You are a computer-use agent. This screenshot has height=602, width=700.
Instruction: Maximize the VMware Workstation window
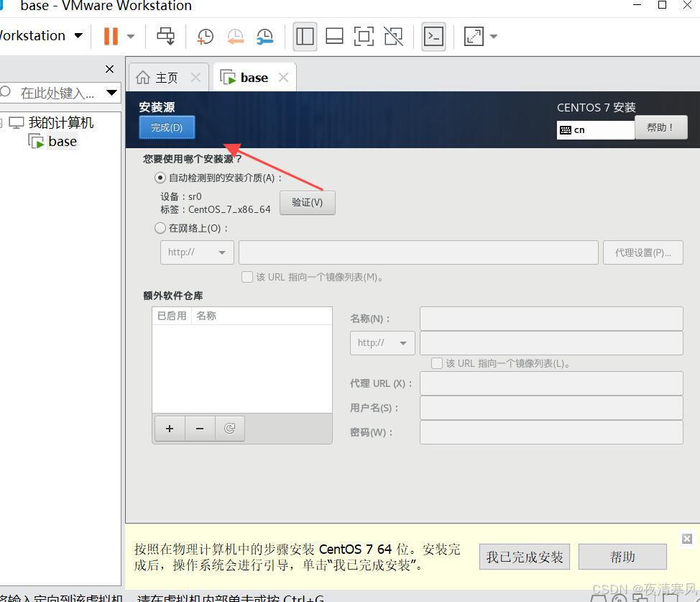click(x=663, y=5)
